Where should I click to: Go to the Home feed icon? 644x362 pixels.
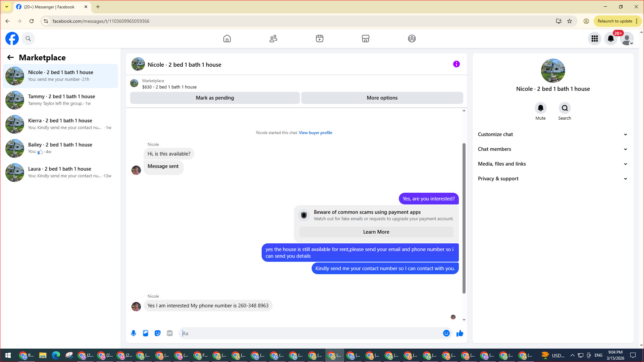point(227,39)
